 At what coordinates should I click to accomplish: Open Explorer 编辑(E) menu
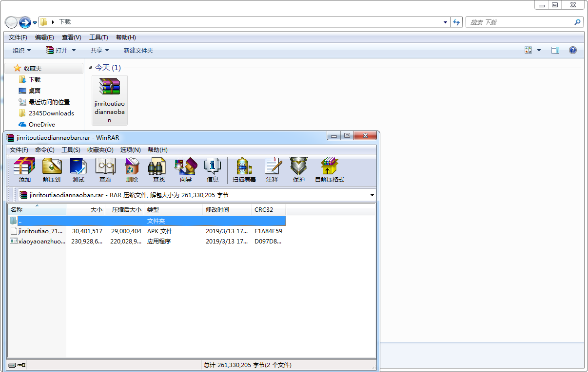(44, 37)
